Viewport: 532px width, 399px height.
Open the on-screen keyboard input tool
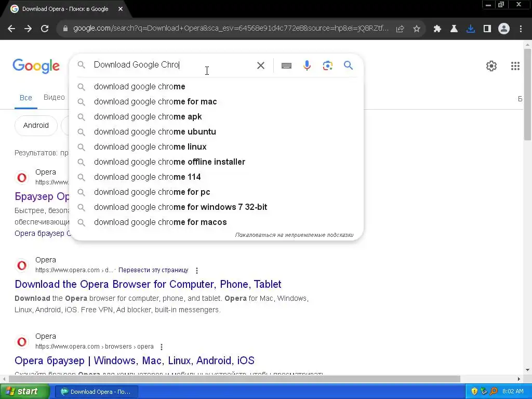point(286,65)
